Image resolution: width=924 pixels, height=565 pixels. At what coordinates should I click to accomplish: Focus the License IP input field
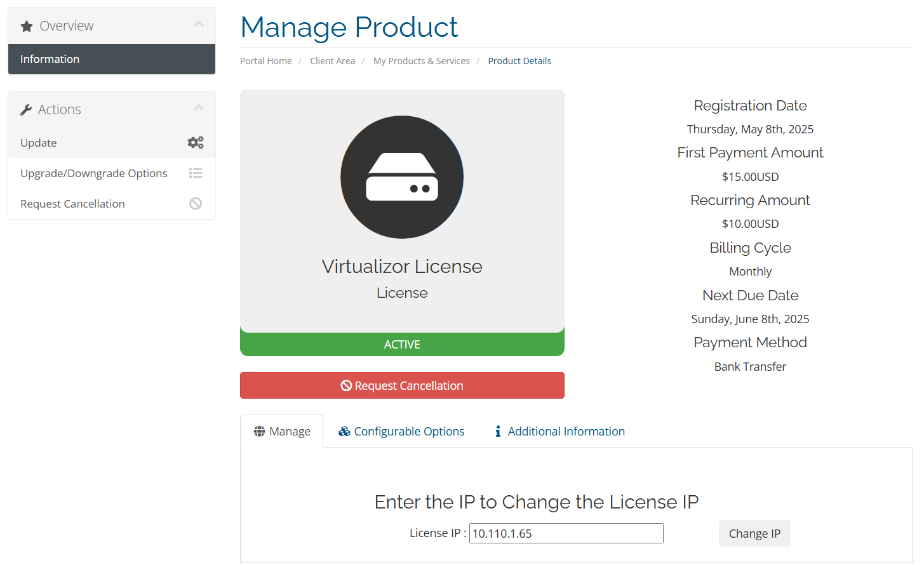pyautogui.click(x=566, y=533)
